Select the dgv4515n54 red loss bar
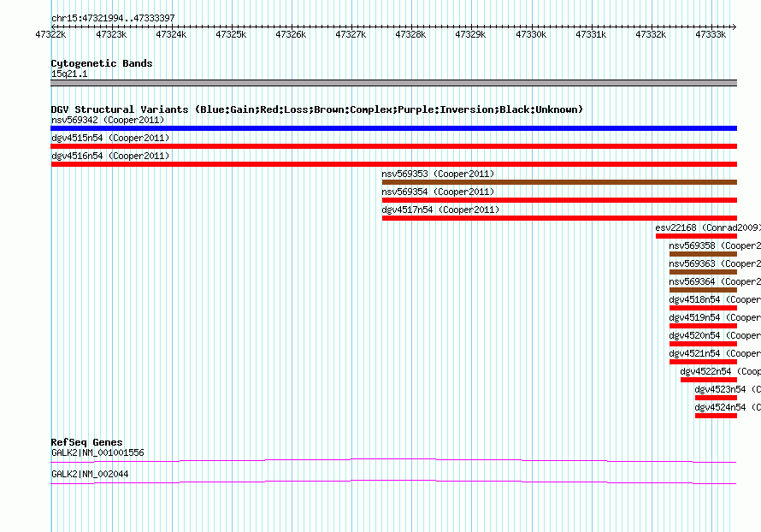The width and height of the screenshot is (761, 532). point(393,146)
